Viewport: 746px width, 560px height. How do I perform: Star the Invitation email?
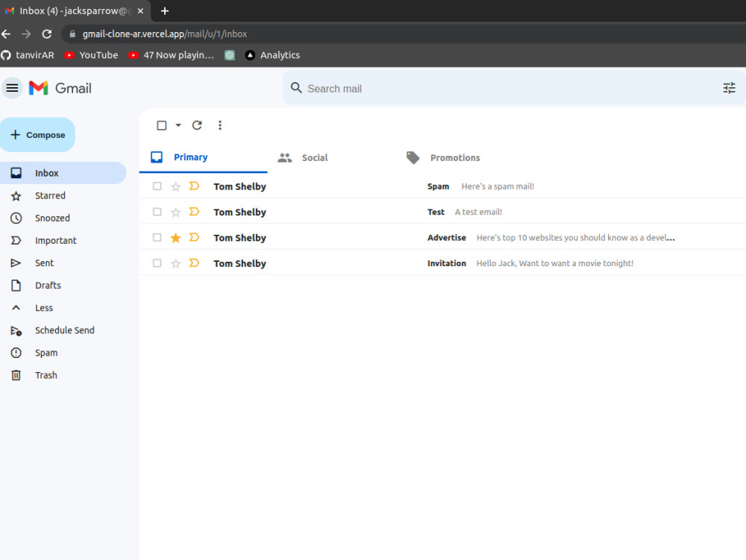175,263
